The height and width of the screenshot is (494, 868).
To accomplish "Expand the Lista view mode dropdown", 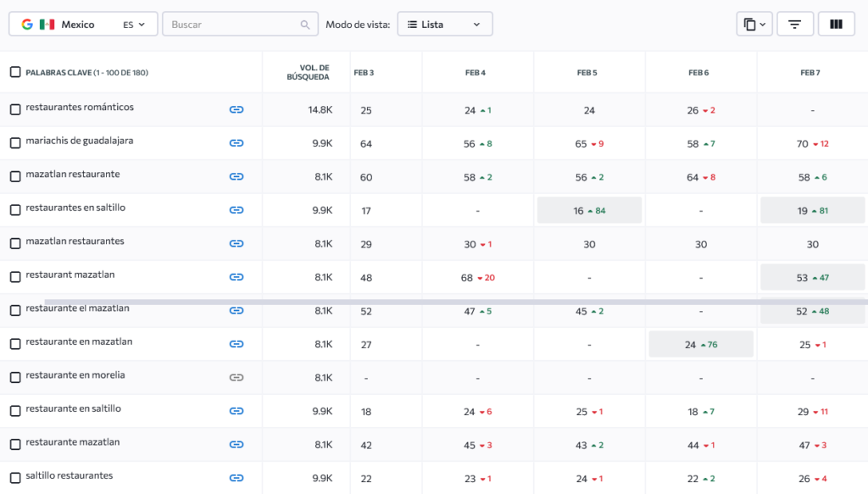I will [x=444, y=25].
